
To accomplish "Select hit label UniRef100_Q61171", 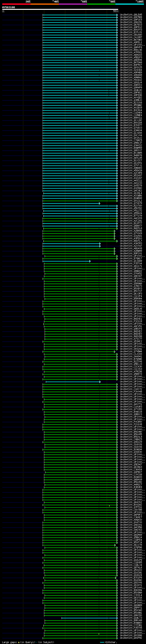I will [131, 266].
